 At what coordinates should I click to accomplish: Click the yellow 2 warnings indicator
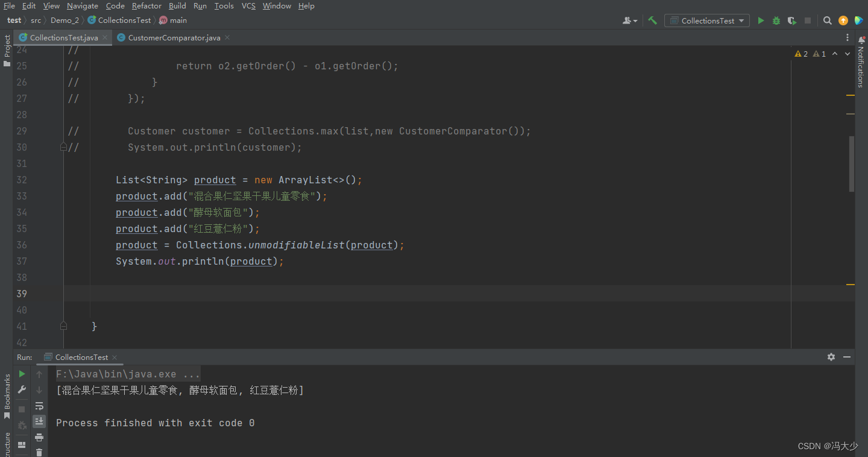point(801,54)
